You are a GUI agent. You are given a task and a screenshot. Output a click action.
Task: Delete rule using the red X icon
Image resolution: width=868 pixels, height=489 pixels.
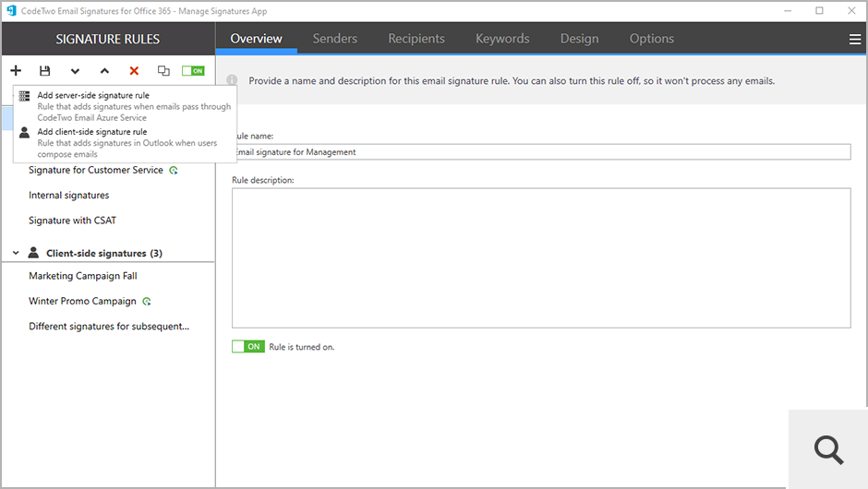(x=134, y=71)
